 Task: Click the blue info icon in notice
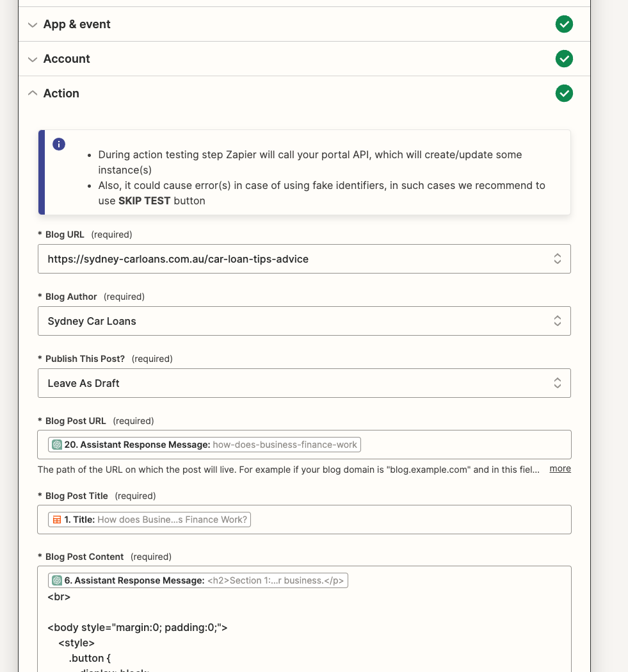pos(59,144)
